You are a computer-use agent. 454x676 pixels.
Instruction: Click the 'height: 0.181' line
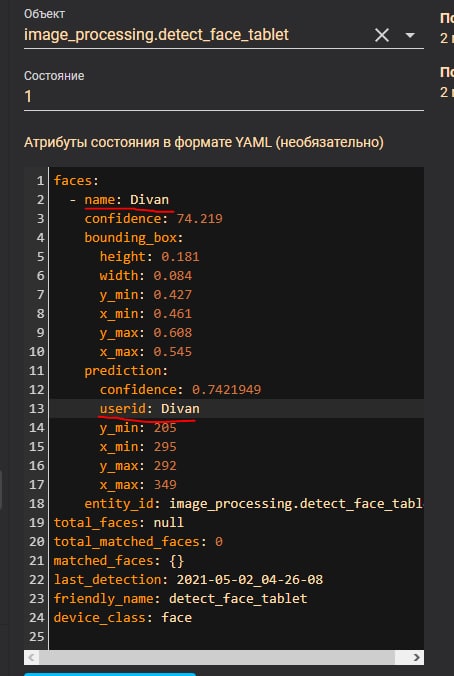[x=150, y=257]
